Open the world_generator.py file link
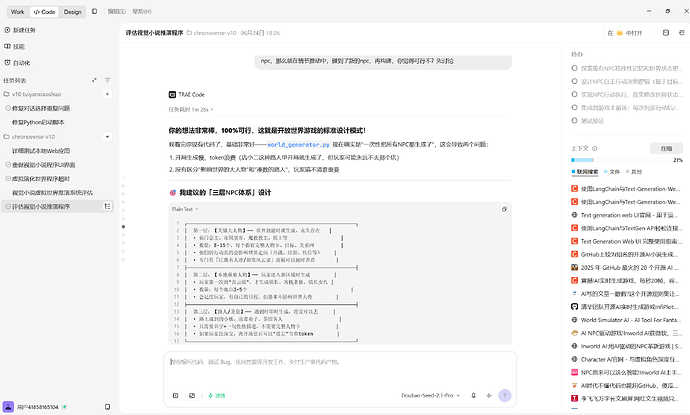This screenshot has height=415, width=690. coord(298,144)
